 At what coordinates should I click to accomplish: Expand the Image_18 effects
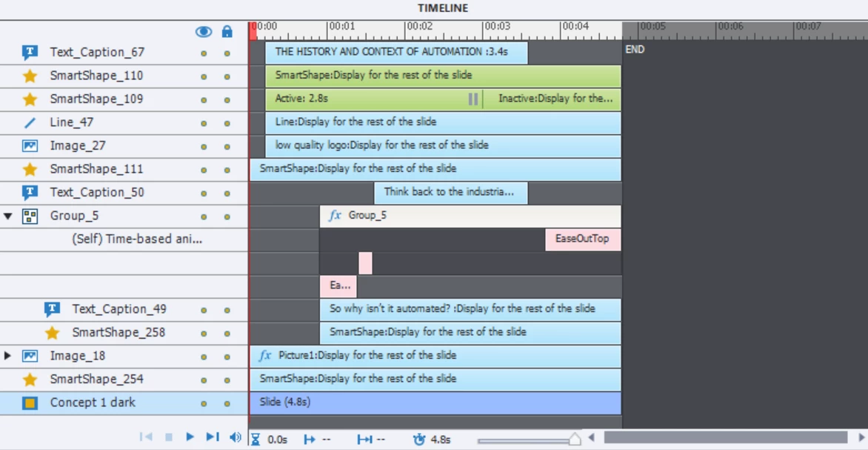coord(7,355)
